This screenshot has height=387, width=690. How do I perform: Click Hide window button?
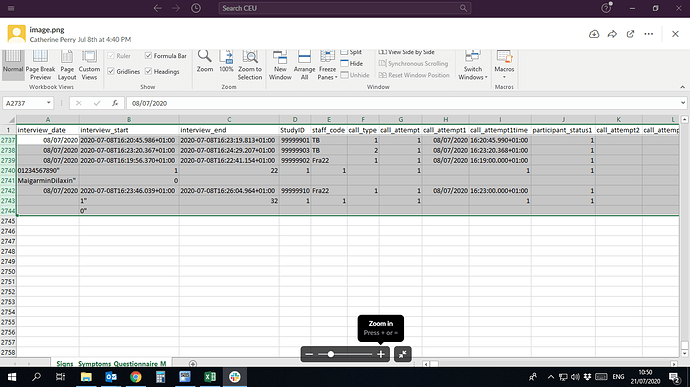tap(352, 63)
